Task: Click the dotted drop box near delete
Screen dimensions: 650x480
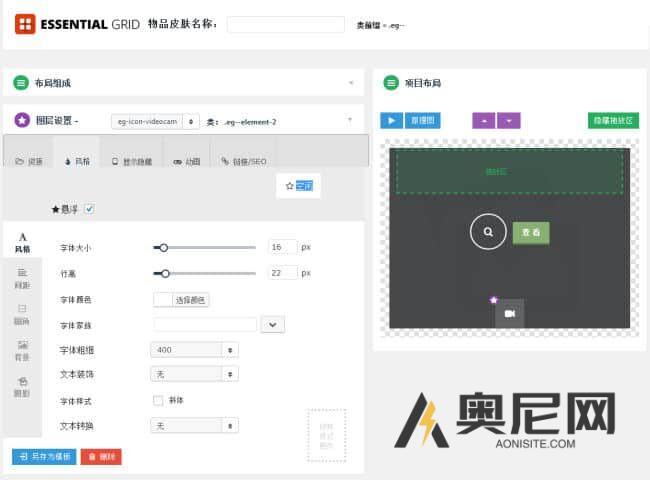Action: [x=327, y=436]
